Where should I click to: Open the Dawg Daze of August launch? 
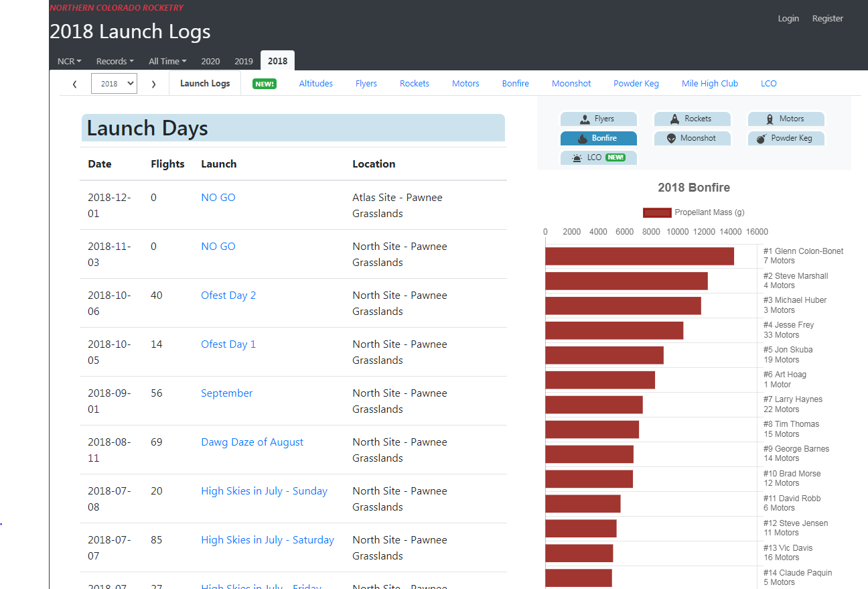click(252, 442)
